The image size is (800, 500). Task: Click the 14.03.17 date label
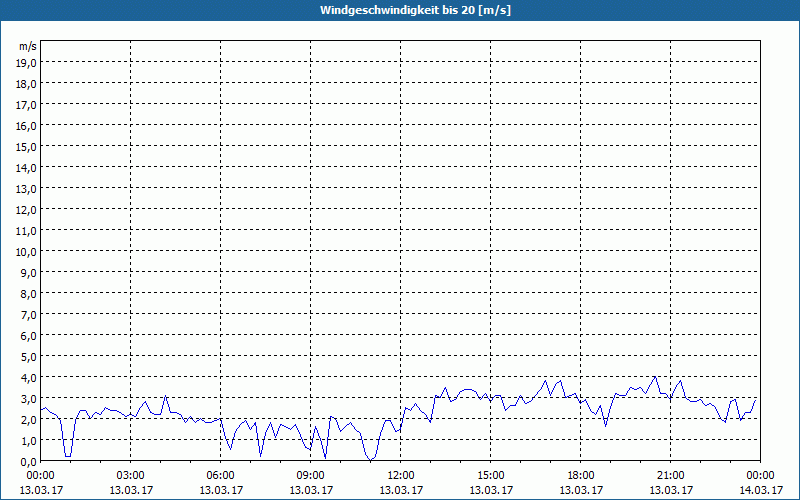tap(761, 490)
